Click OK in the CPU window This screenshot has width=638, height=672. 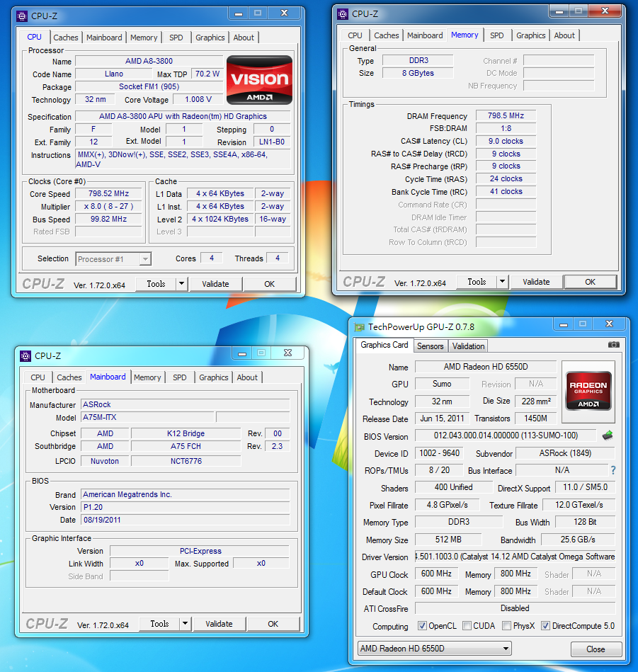[270, 284]
